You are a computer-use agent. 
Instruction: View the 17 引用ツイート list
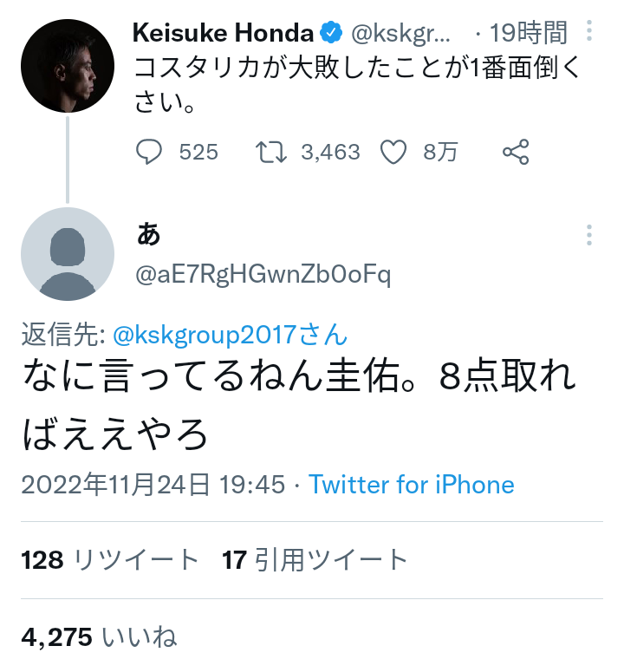pyautogui.click(x=315, y=560)
